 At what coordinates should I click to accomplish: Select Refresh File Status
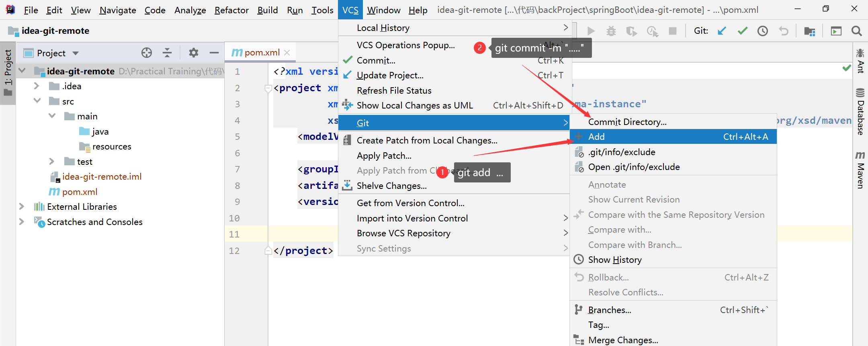(x=454, y=90)
